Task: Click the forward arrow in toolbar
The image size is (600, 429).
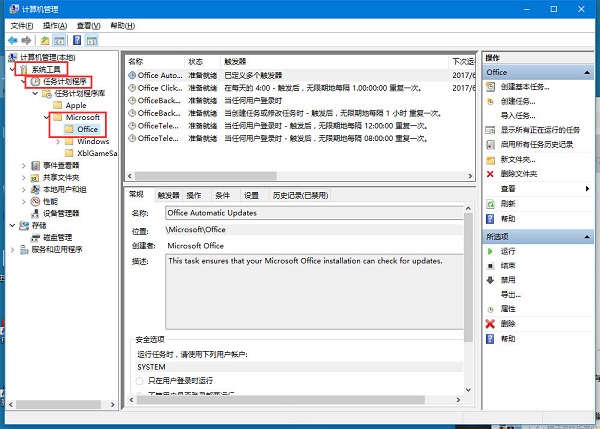Action: 27,40
